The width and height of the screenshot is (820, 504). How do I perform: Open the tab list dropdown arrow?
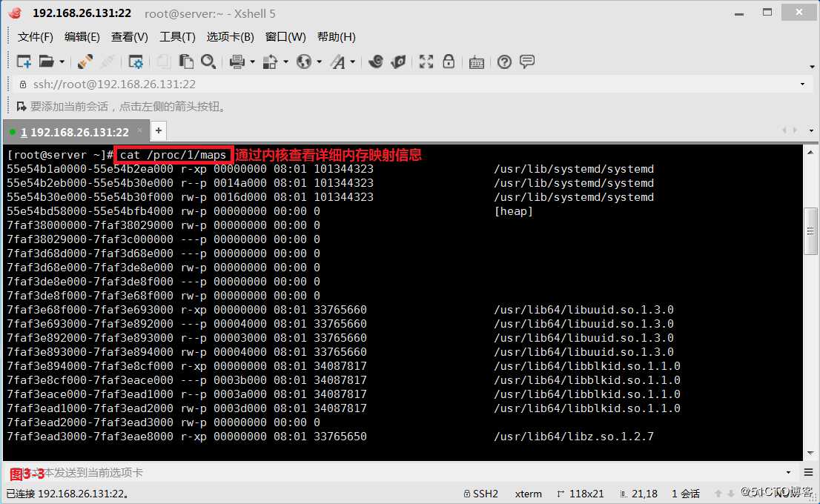[811, 130]
